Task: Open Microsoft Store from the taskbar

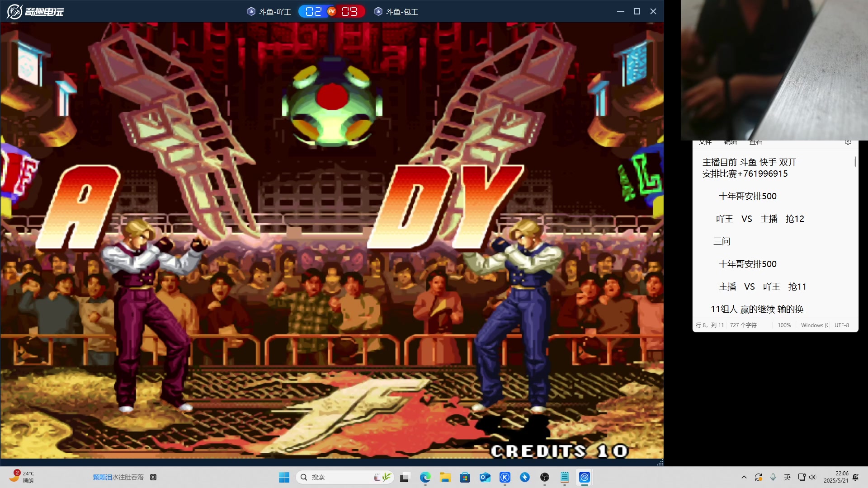Action: tap(465, 477)
